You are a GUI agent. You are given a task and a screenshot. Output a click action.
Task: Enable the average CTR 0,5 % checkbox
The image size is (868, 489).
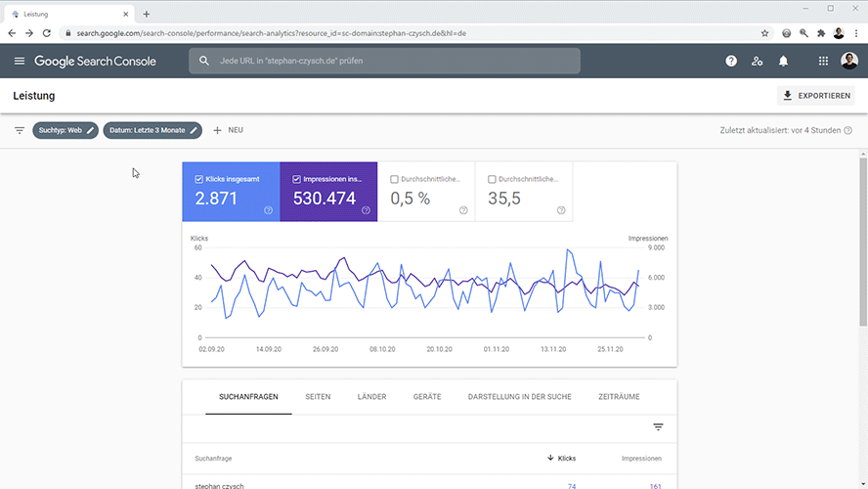tap(394, 179)
